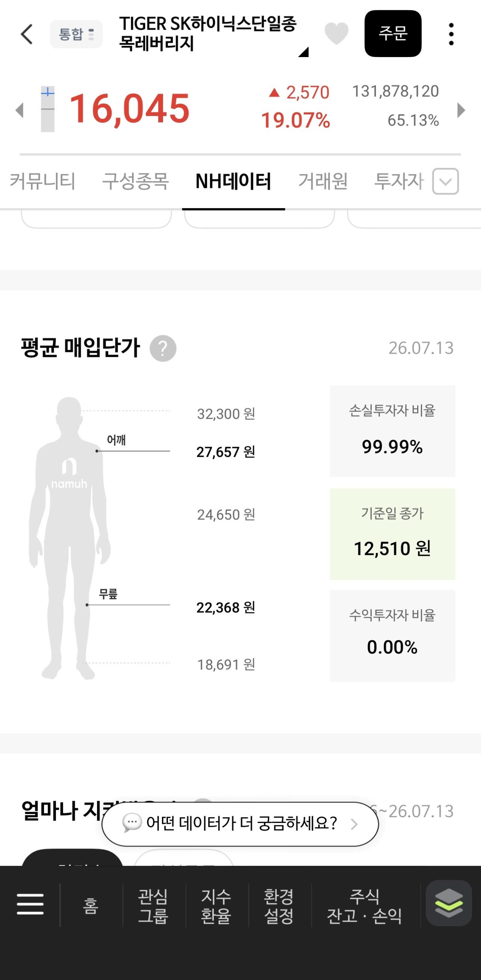This screenshot has height=980, width=481.
Task: Toggle the 통합 market selector
Action: [x=76, y=34]
